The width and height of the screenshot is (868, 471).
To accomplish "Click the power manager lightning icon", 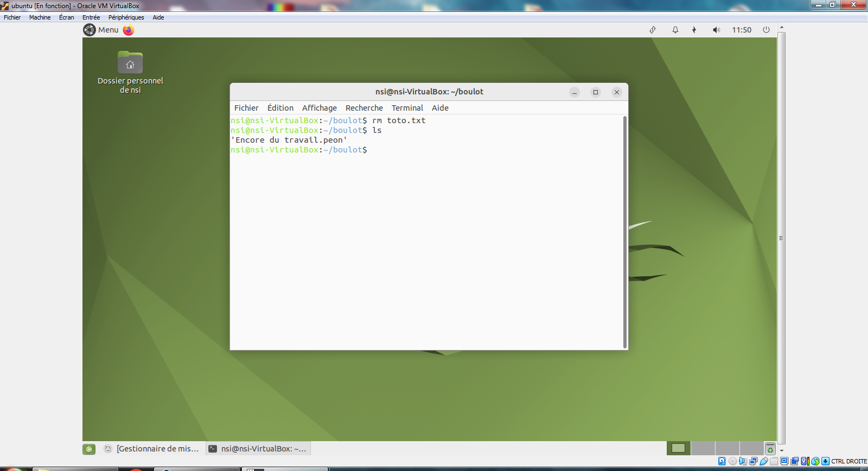I will tap(694, 30).
